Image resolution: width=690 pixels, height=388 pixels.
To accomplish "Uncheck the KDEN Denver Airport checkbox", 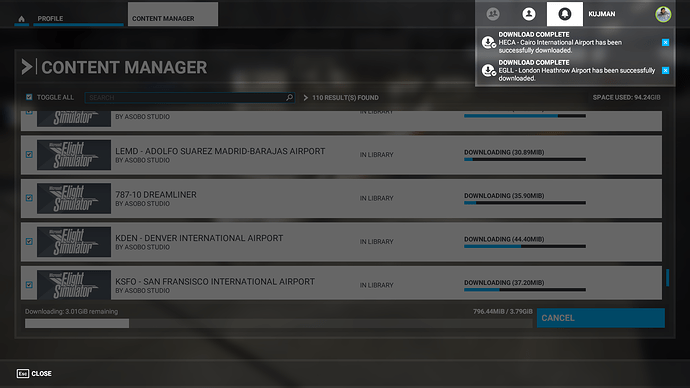I will [x=29, y=242].
